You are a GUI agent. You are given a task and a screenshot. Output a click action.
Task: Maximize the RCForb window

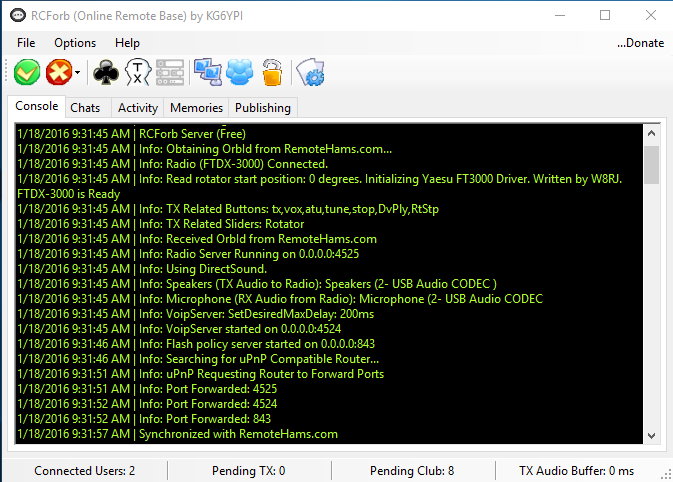coord(605,15)
